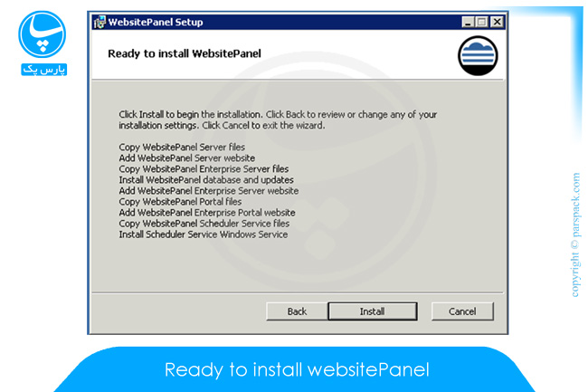
Task: Go Back to previous wizard step
Action: (x=297, y=311)
